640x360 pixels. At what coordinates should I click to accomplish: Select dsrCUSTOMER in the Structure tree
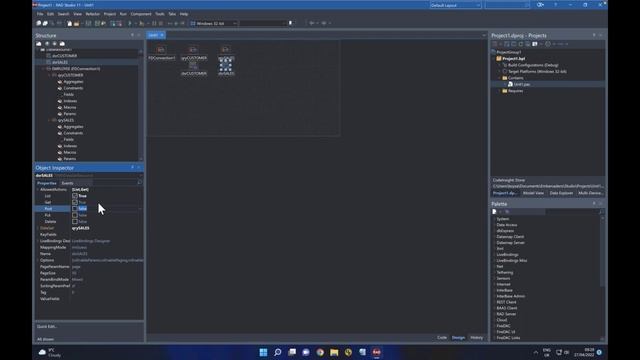pyautogui.click(x=64, y=56)
